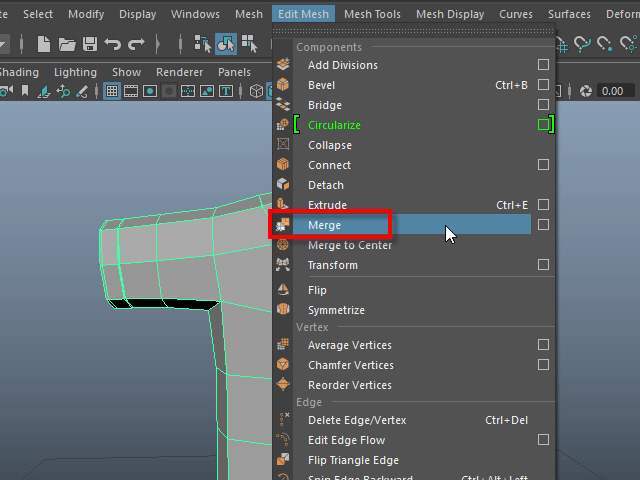Select the Extrude menu entry
Screen dimensions: 640x480
tap(329, 205)
